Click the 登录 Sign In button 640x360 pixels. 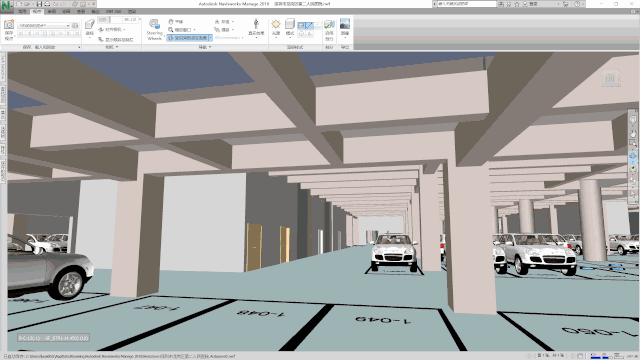530,4
